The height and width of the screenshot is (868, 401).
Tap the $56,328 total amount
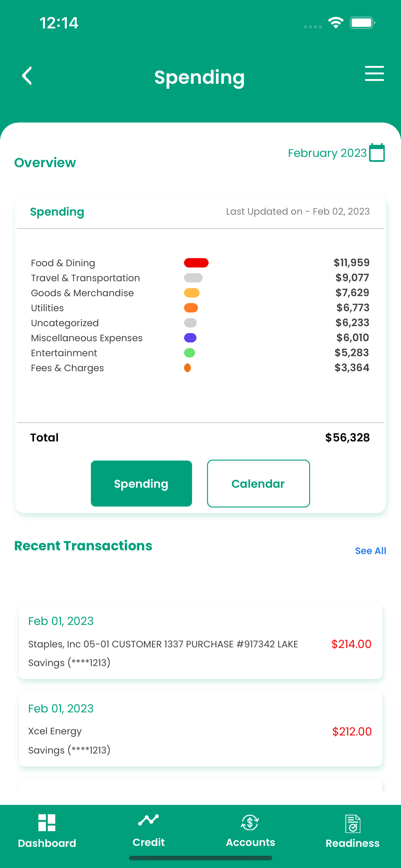[347, 437]
